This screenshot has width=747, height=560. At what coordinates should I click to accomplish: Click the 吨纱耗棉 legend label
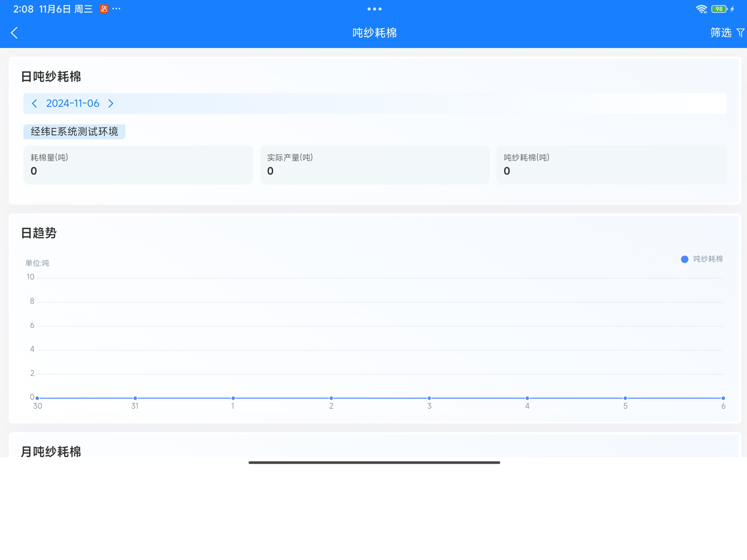click(x=708, y=259)
